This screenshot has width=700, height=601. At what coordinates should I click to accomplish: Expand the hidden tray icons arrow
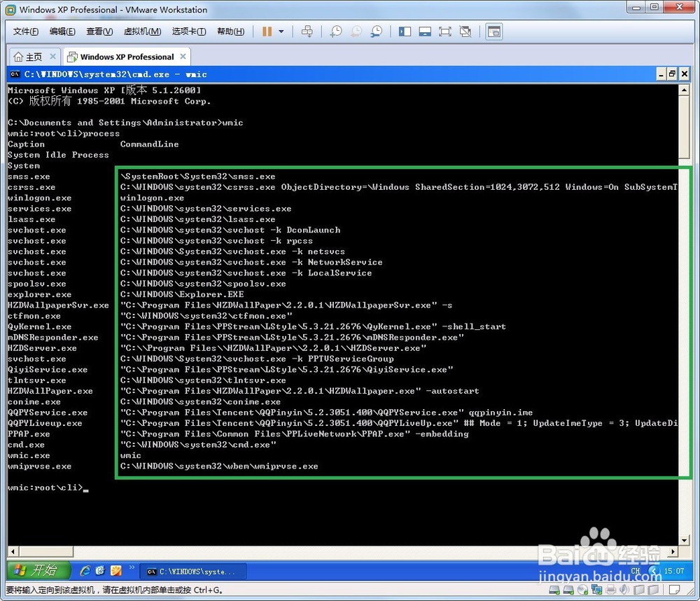(654, 571)
